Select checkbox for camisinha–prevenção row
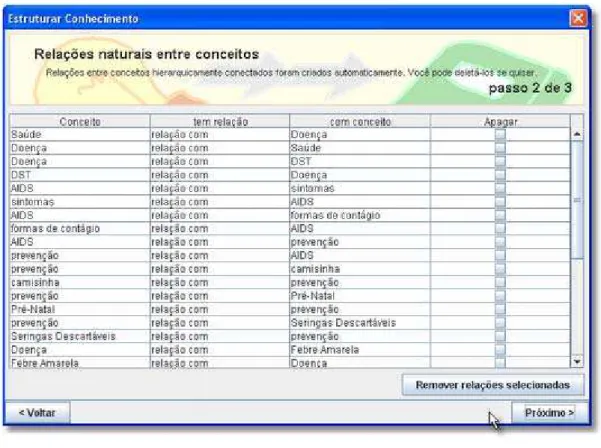601x448 pixels. tap(500, 282)
